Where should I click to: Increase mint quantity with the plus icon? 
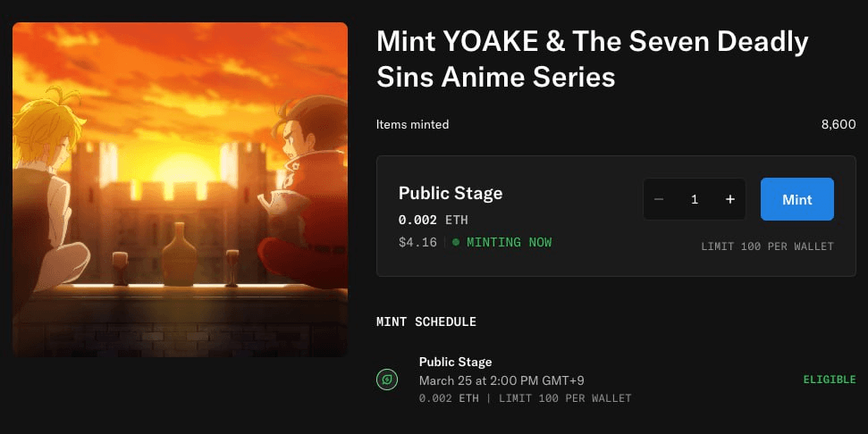pyautogui.click(x=730, y=199)
